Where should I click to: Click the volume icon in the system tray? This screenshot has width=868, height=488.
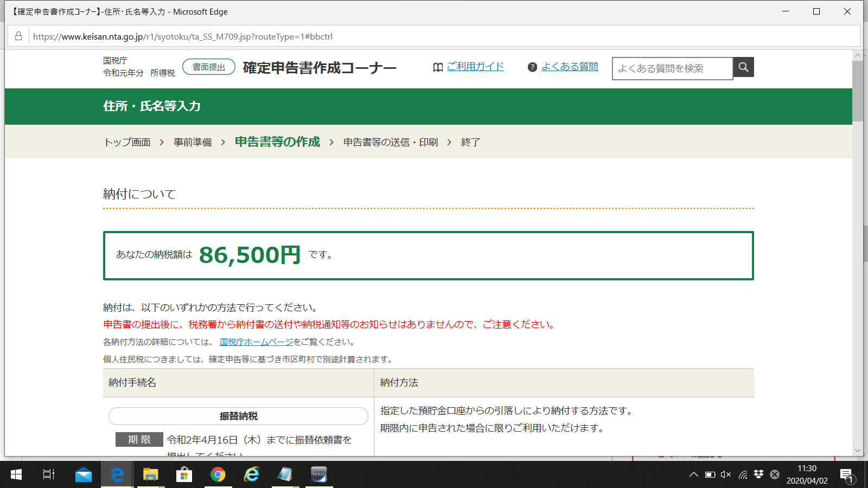[726, 473]
